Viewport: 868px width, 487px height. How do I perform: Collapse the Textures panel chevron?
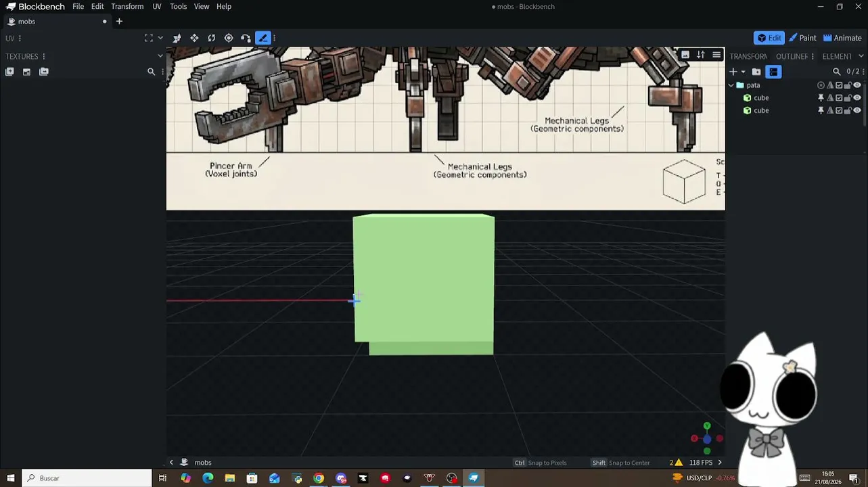pyautogui.click(x=160, y=56)
